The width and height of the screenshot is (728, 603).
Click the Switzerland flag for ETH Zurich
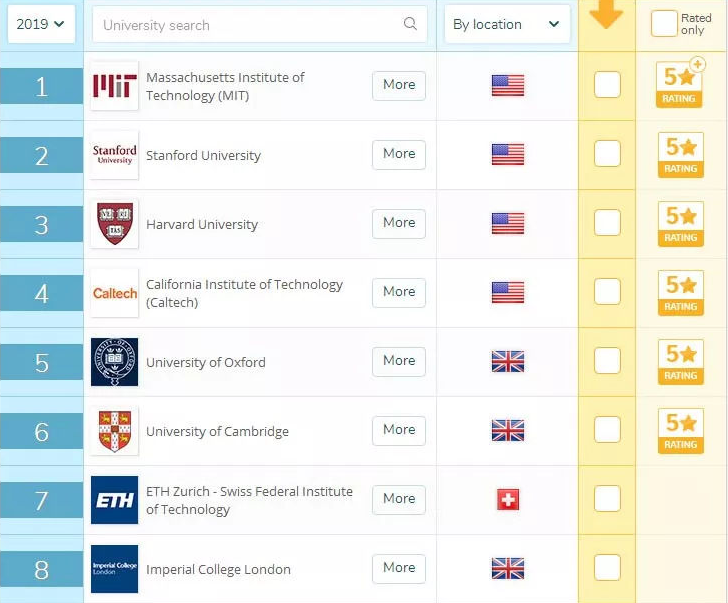[508, 500]
